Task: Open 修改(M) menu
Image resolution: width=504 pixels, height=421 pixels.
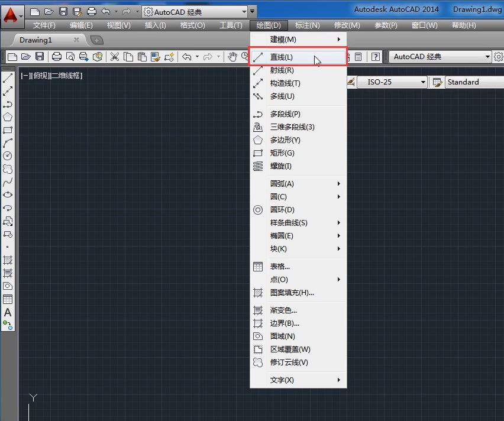Action: coord(347,25)
